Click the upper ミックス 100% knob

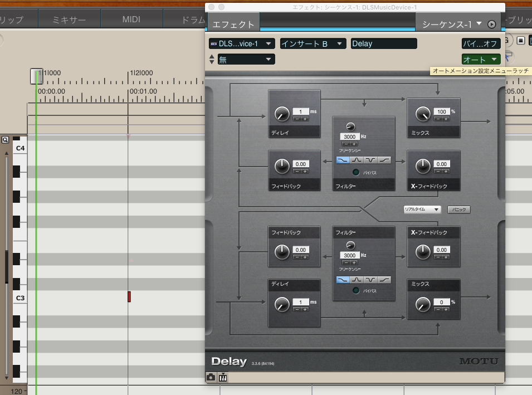pyautogui.click(x=423, y=114)
